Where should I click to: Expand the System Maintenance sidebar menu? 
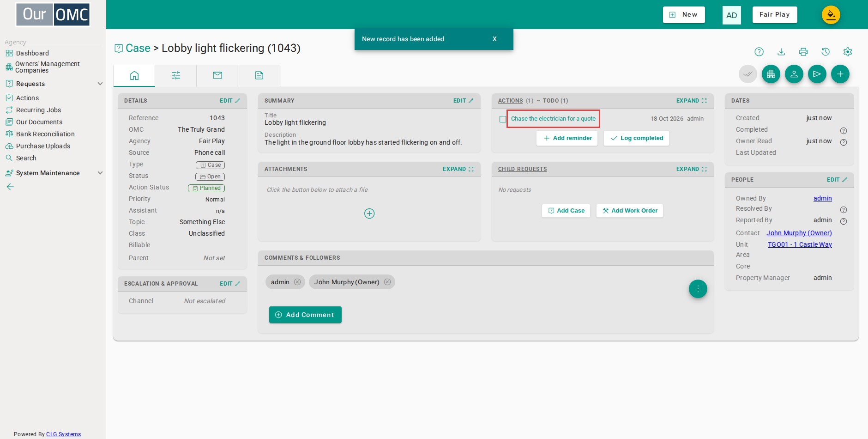click(x=54, y=173)
